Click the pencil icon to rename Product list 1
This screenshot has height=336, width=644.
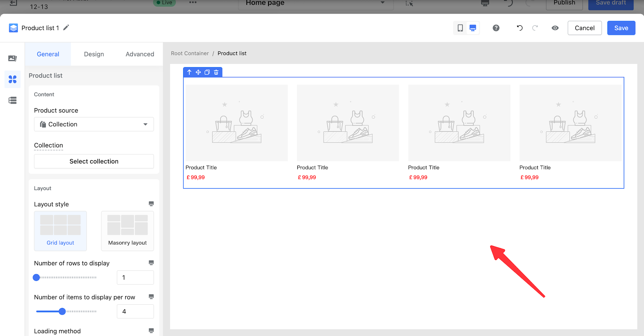[66, 28]
